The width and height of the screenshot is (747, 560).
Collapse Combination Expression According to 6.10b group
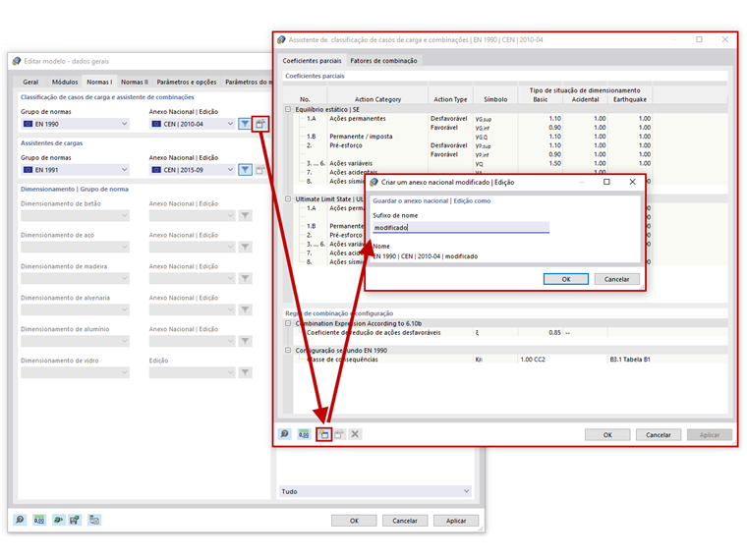(x=288, y=323)
